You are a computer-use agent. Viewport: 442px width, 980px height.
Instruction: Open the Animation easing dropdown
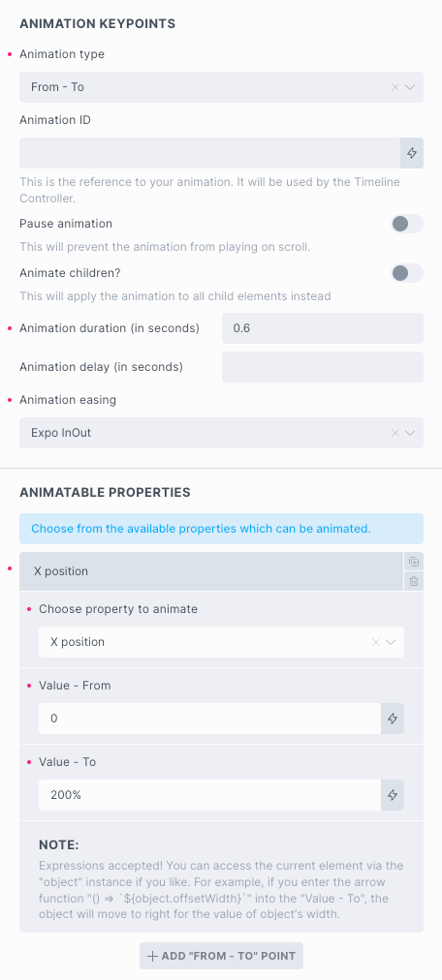[x=221, y=433]
